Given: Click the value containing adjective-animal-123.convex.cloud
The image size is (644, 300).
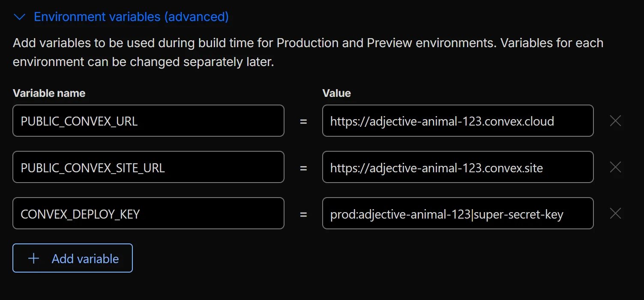Looking at the screenshot, I should (x=458, y=121).
